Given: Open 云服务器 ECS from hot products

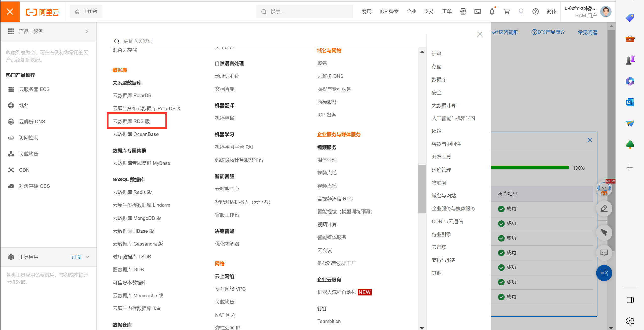Looking at the screenshot, I should pos(34,89).
